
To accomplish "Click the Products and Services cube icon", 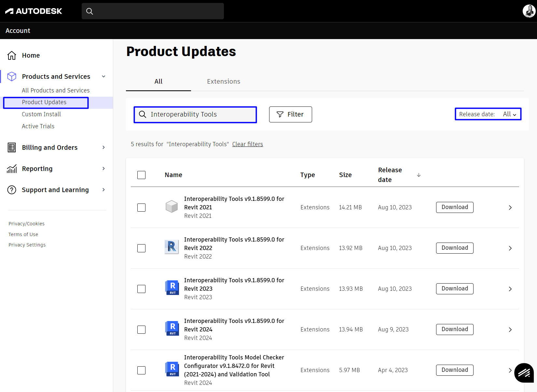I will click(x=12, y=77).
